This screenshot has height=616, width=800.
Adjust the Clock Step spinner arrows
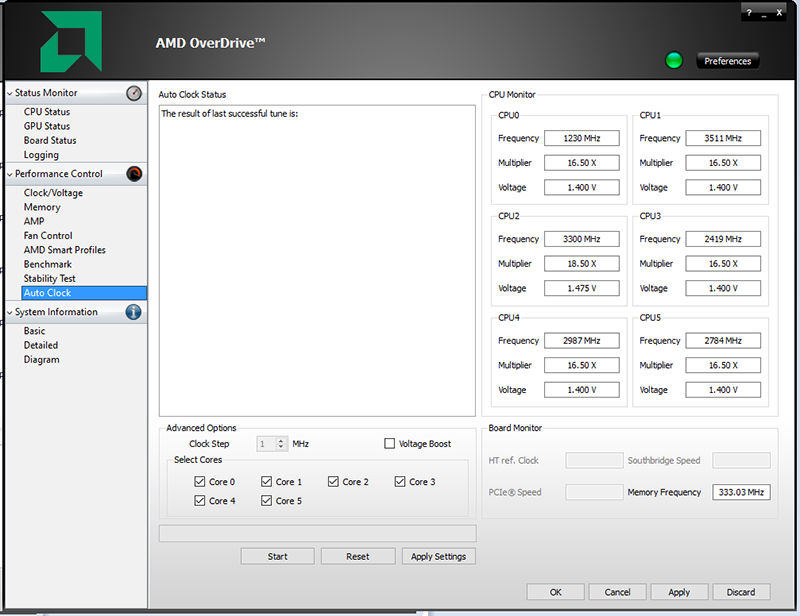[x=281, y=443]
